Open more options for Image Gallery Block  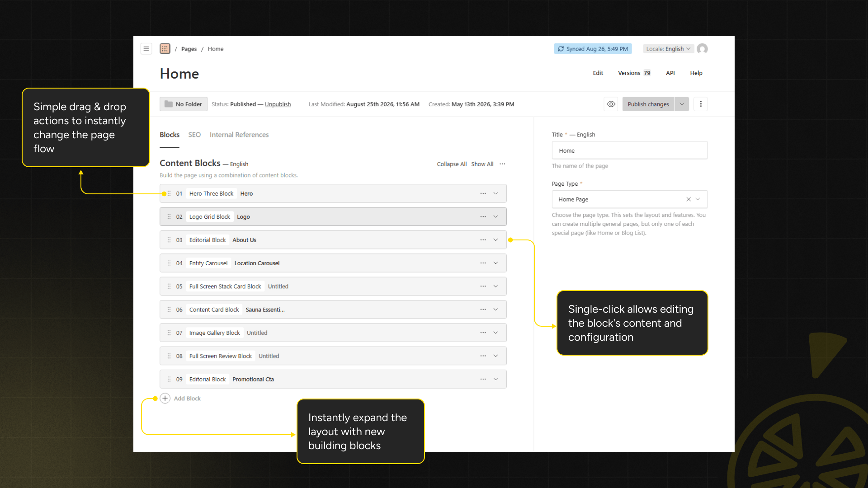(x=483, y=333)
